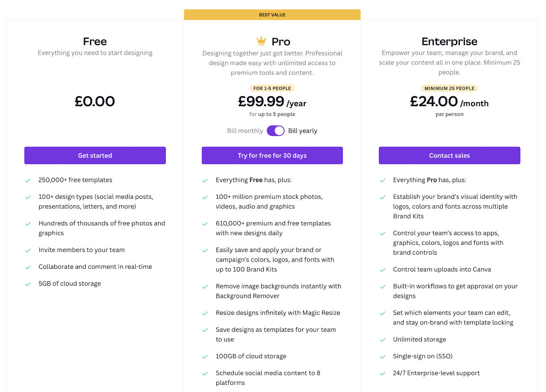
Task: Click checkmark next to Unlimited storage
Action: 383,340
